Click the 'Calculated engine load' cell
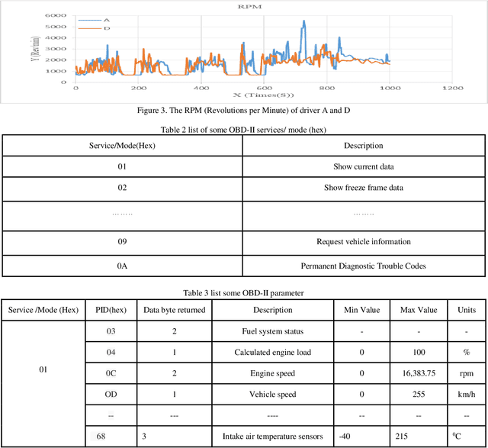The height and width of the screenshot is (448, 488). click(273, 352)
